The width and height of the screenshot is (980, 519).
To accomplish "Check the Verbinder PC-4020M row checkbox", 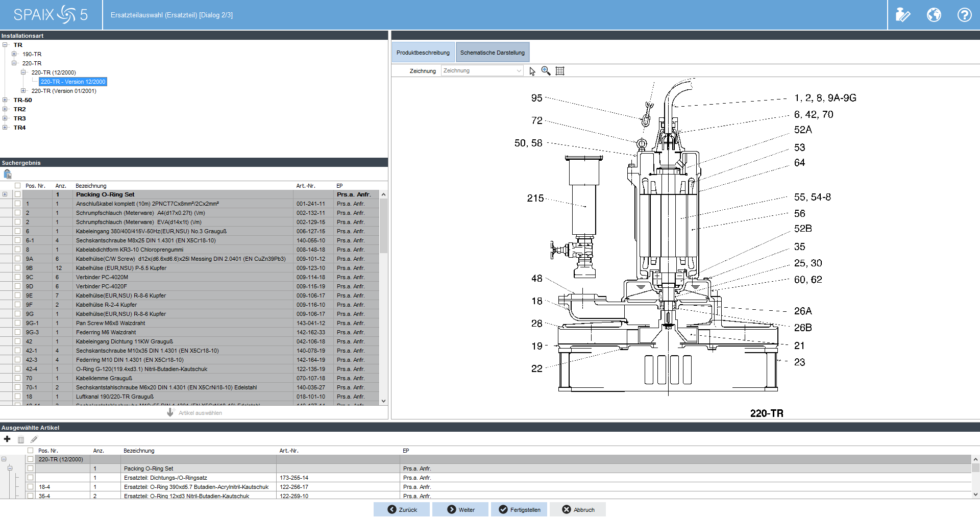I will pos(18,277).
